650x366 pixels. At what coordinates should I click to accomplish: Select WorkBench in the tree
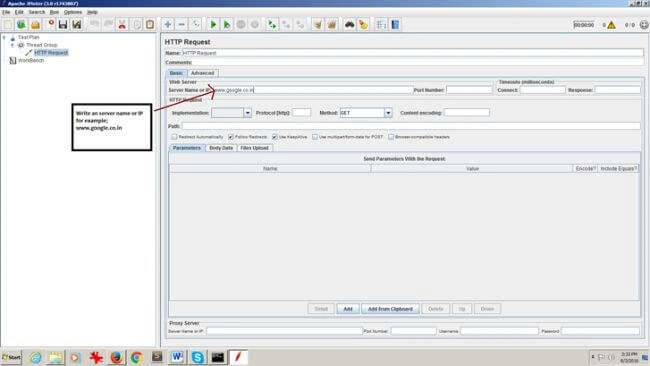pyautogui.click(x=31, y=61)
